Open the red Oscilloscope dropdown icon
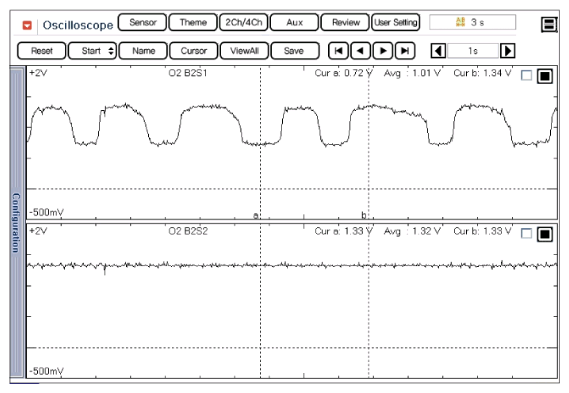The image size is (569, 393). tap(27, 25)
